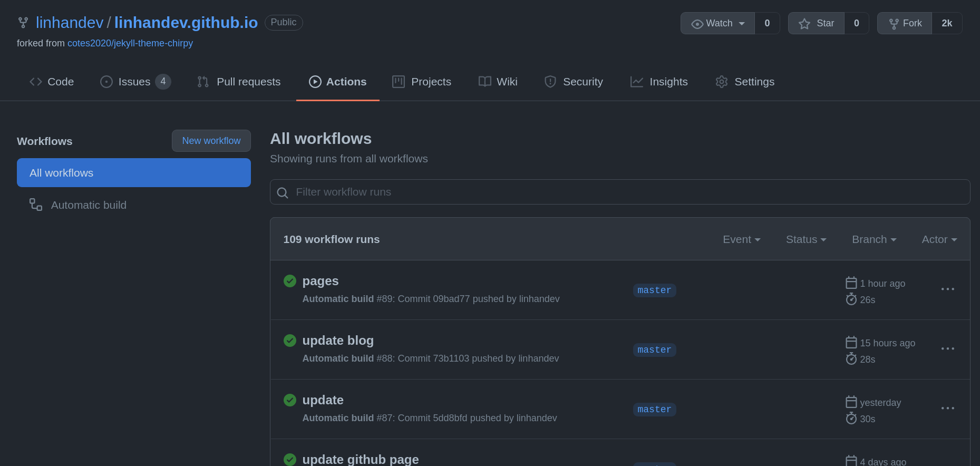Select the master branch label on pages run
The image size is (980, 466).
(x=654, y=290)
